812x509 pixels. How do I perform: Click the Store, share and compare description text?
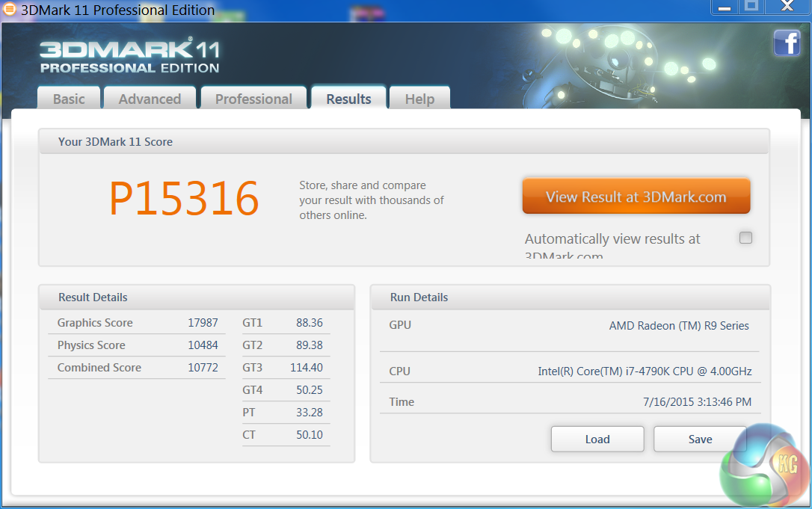[x=372, y=200]
